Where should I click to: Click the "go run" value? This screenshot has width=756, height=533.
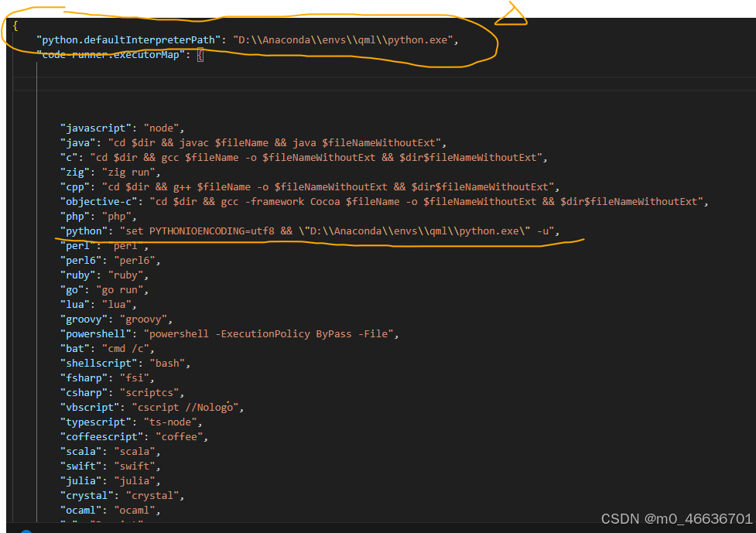tap(120, 290)
